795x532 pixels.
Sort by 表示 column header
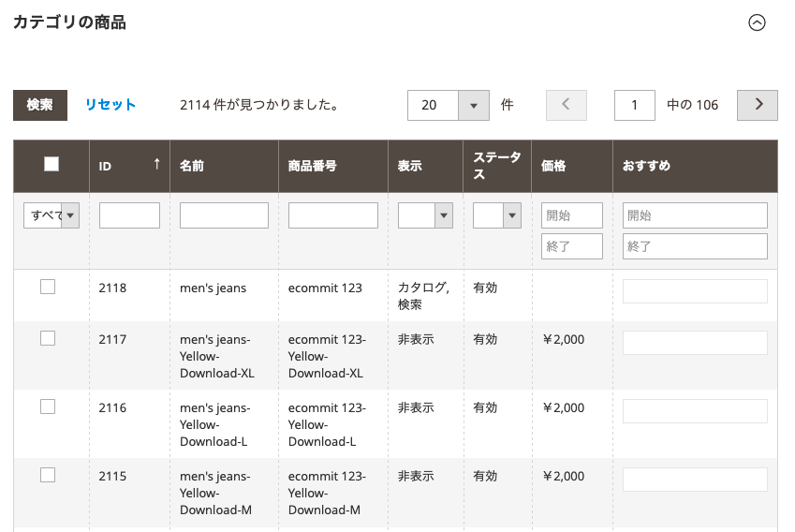coord(425,166)
